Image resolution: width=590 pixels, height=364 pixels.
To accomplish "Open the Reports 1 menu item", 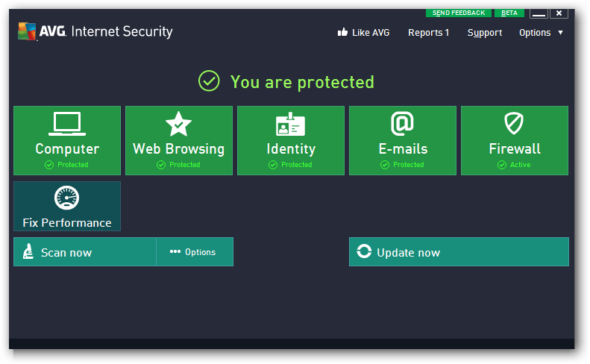I will [x=428, y=33].
